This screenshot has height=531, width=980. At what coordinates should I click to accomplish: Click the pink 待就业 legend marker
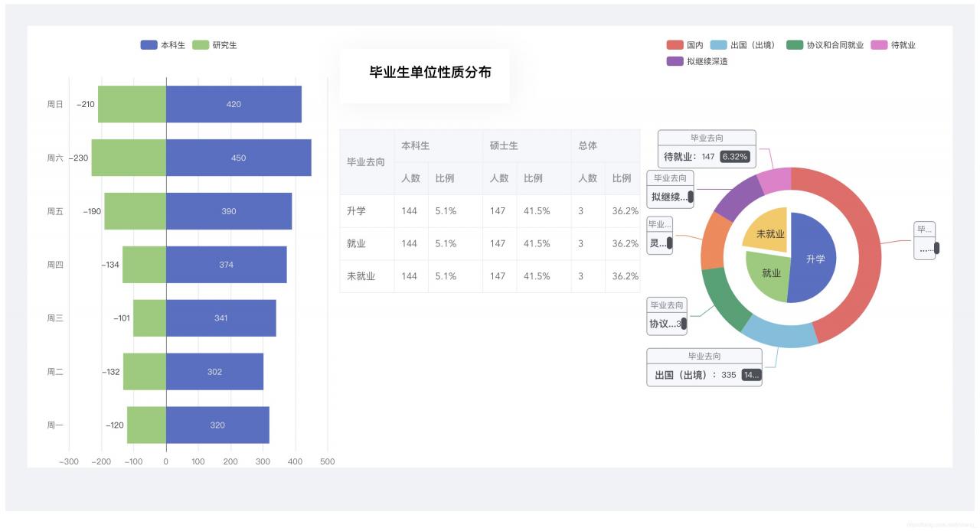pos(879,45)
